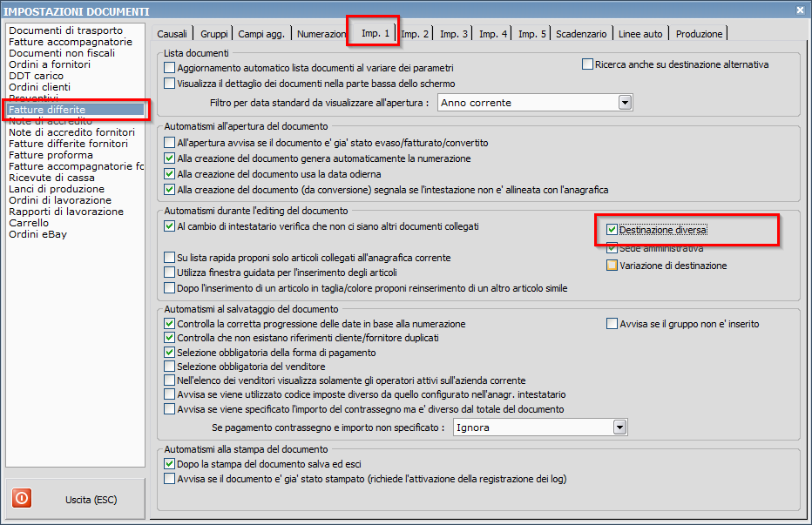Select the Imp. 1 tab
This screenshot has height=525, width=812.
click(375, 33)
